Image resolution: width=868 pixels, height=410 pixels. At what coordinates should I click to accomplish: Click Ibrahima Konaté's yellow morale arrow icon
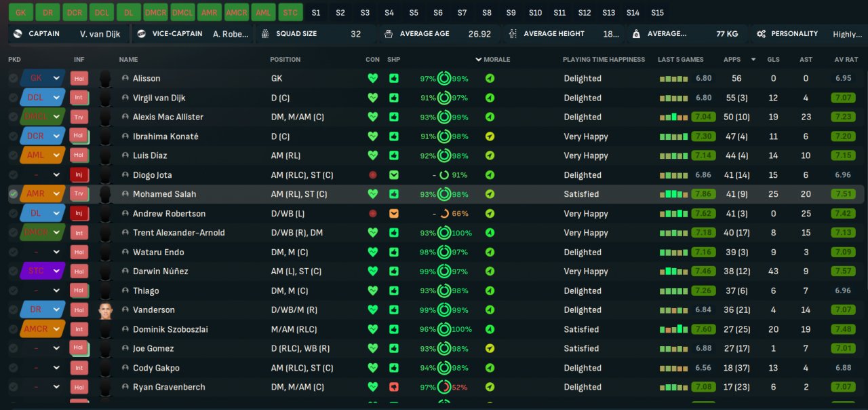coord(490,136)
